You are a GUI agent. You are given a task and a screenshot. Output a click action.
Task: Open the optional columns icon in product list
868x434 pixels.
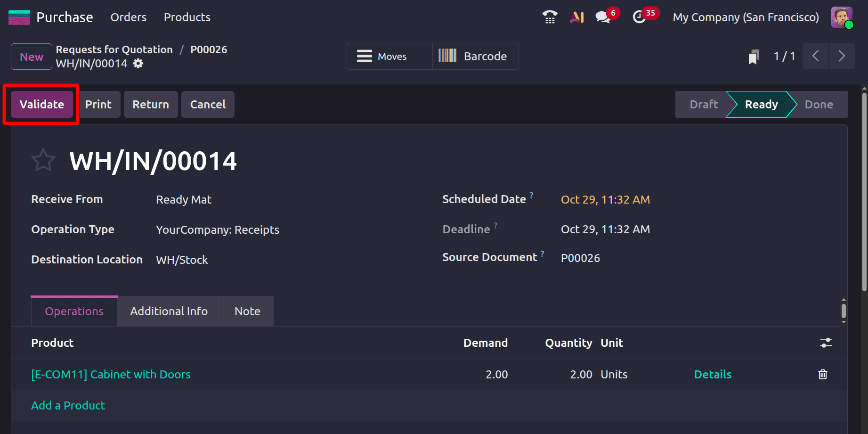tap(827, 343)
